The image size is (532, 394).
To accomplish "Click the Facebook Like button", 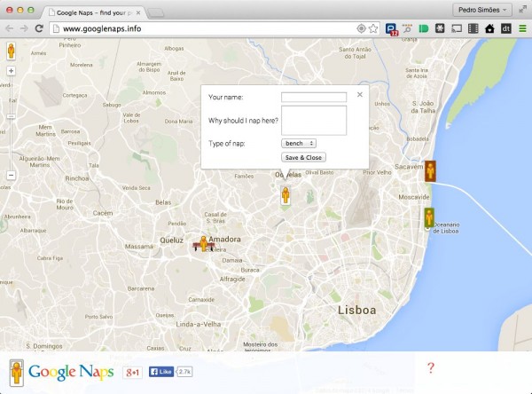I will (x=161, y=372).
